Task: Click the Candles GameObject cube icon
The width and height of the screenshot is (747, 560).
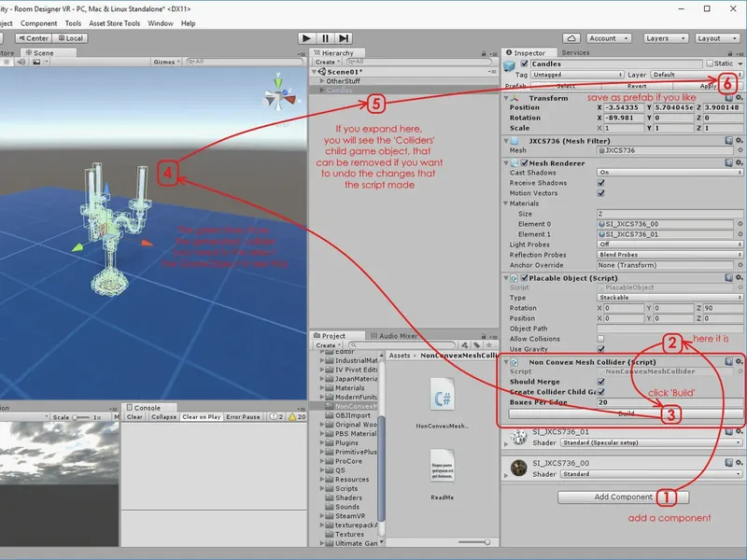Action: [x=510, y=65]
